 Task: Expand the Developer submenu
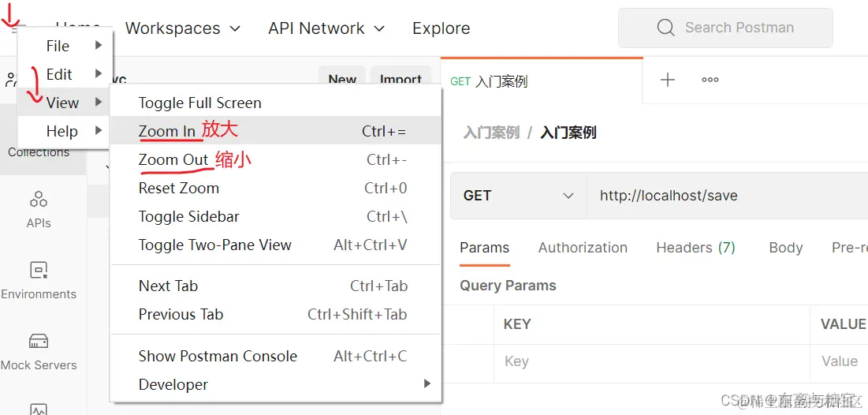pos(276,384)
